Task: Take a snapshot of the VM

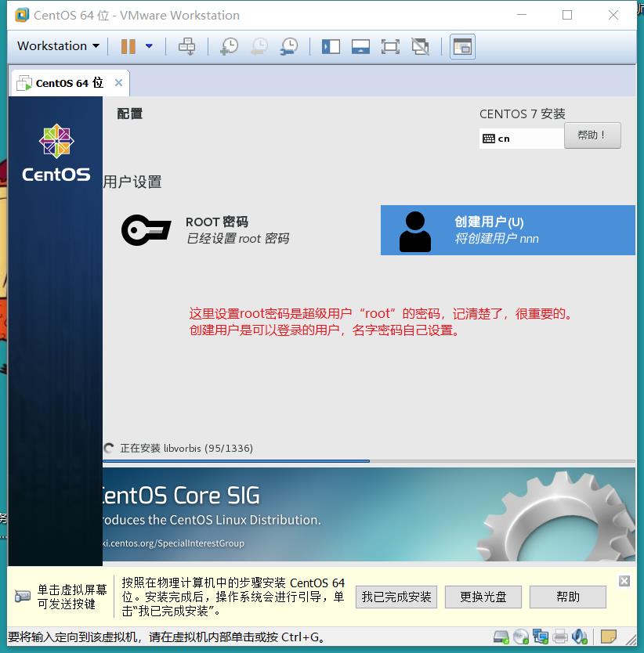Action: click(230, 46)
